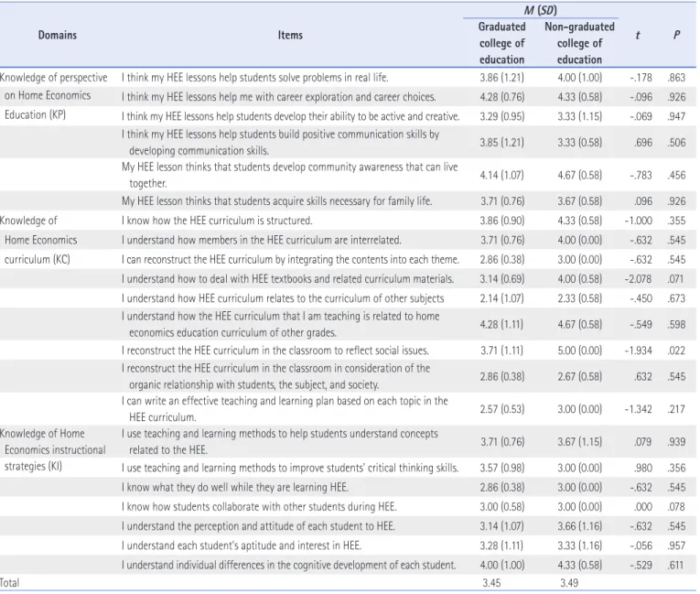The image size is (700, 594).
Task: Click the P value .611
Action: (676, 565)
